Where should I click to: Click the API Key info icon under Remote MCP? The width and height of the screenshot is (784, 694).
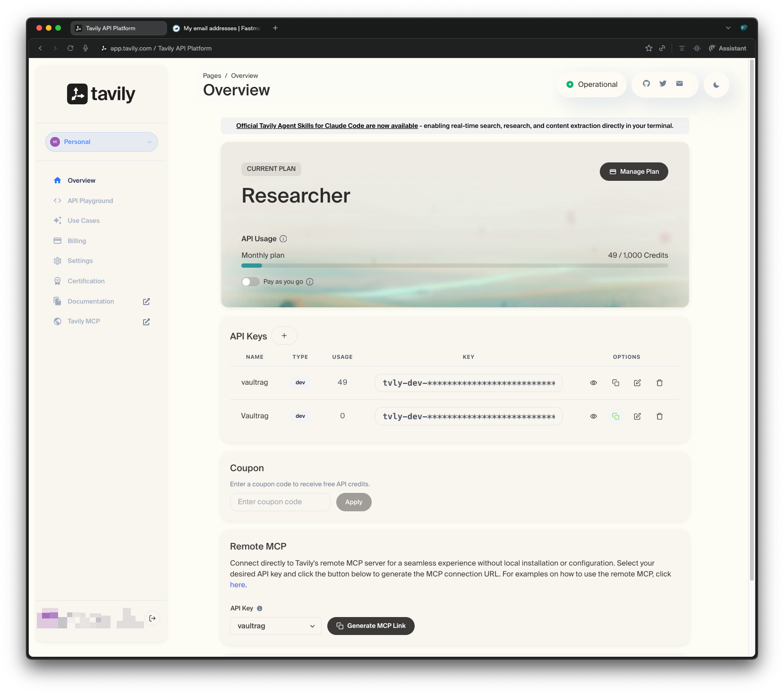click(259, 609)
